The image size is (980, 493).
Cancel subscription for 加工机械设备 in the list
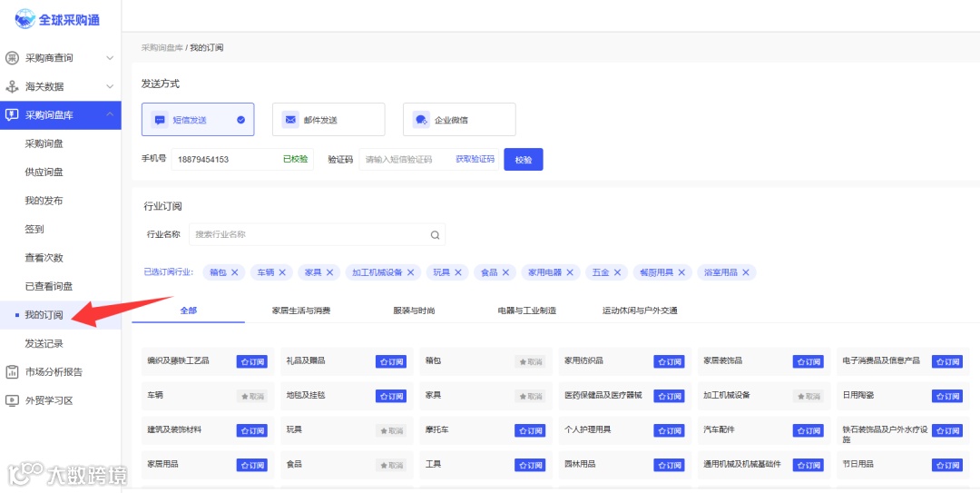(x=808, y=396)
